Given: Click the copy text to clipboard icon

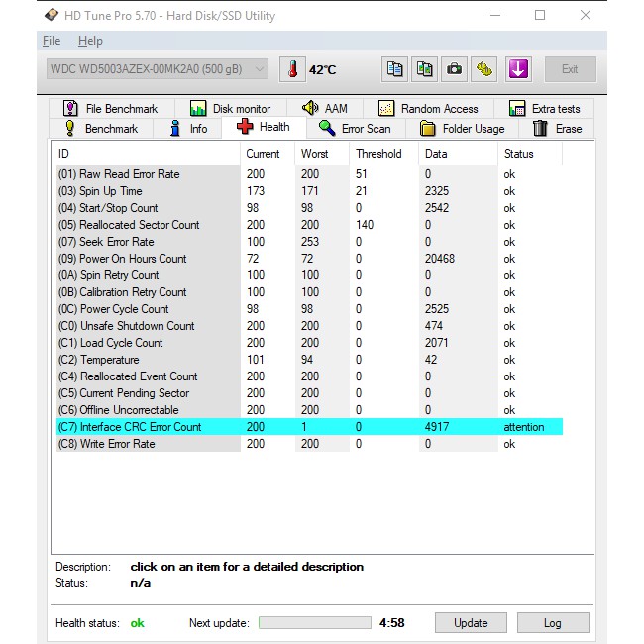Looking at the screenshot, I should 395,69.
